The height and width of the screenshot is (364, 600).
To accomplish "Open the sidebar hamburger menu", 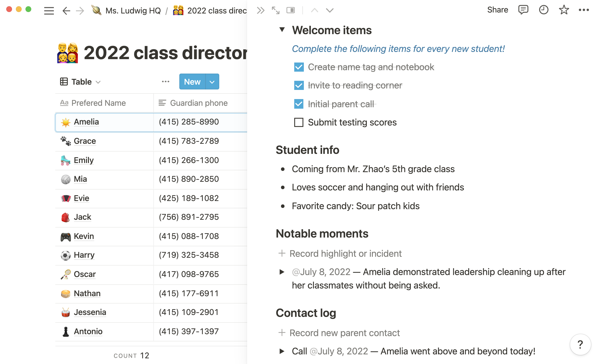I will pos(49,11).
